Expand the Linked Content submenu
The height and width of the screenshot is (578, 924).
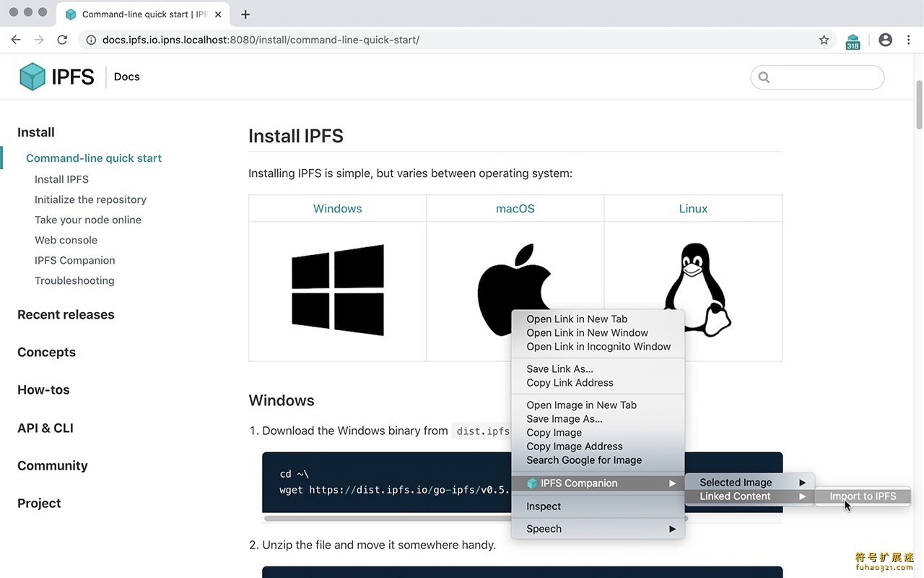pos(750,496)
